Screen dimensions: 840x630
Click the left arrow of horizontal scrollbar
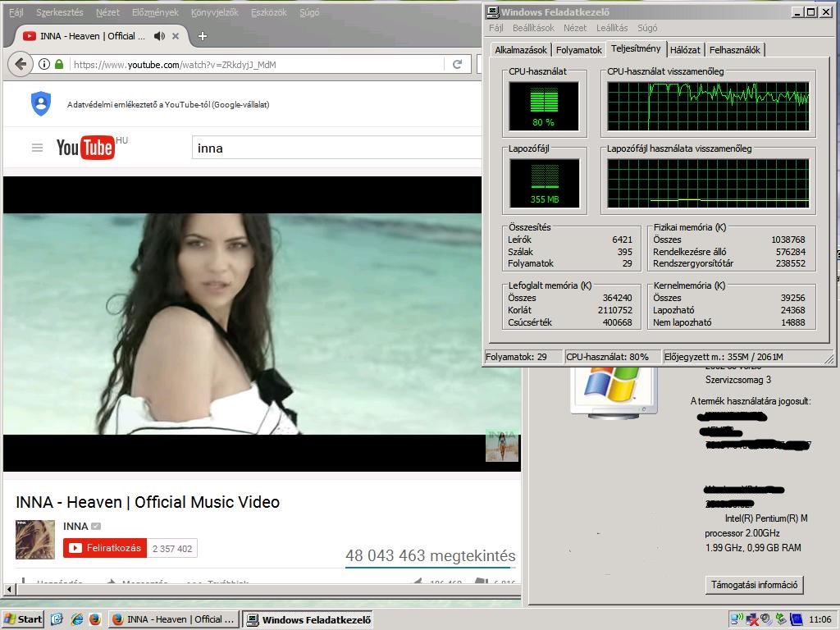tap(9, 589)
